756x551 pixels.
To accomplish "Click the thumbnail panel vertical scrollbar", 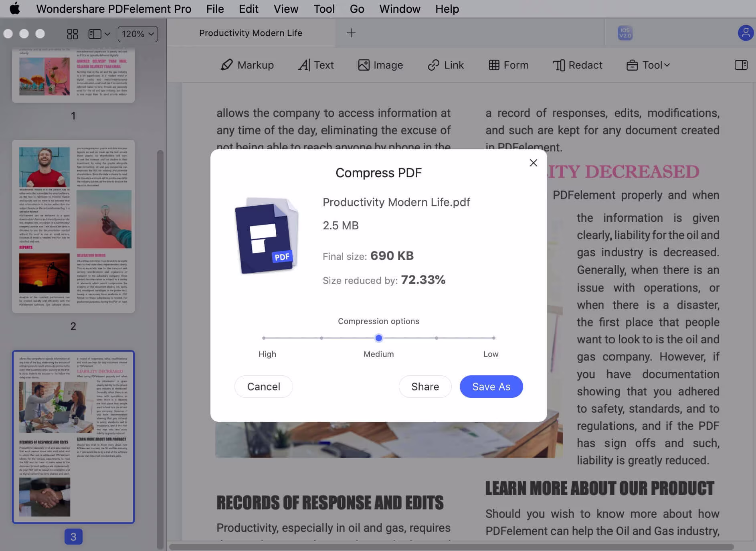I will pyautogui.click(x=160, y=349).
